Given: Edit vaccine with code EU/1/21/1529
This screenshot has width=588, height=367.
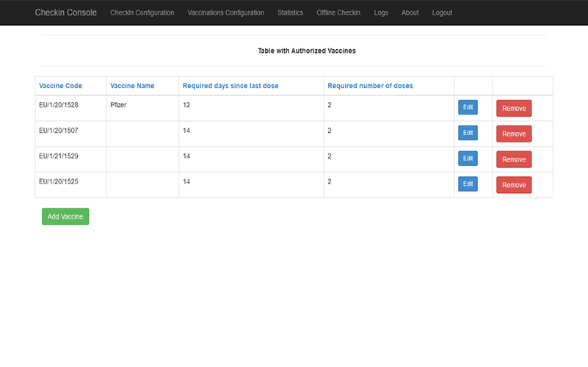Looking at the screenshot, I should pos(468,159).
